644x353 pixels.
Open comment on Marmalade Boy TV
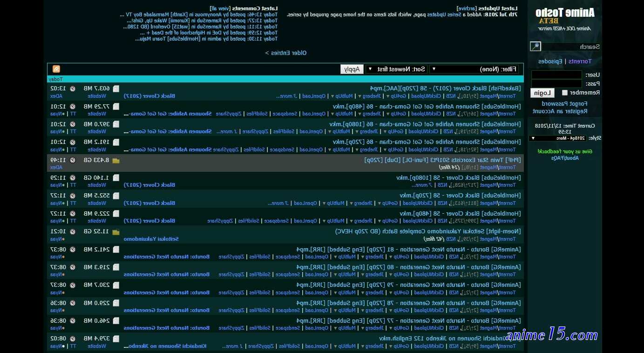pyautogui.click(x=199, y=15)
